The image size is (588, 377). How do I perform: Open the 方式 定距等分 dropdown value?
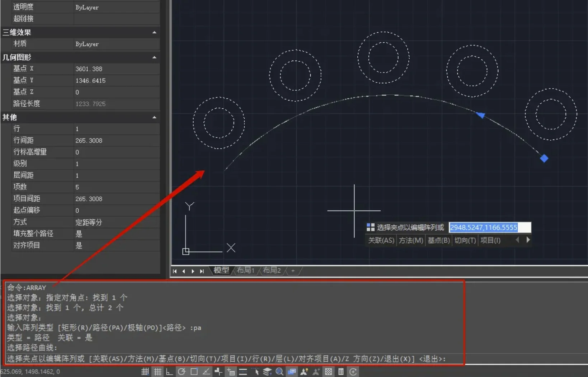pyautogui.click(x=117, y=222)
